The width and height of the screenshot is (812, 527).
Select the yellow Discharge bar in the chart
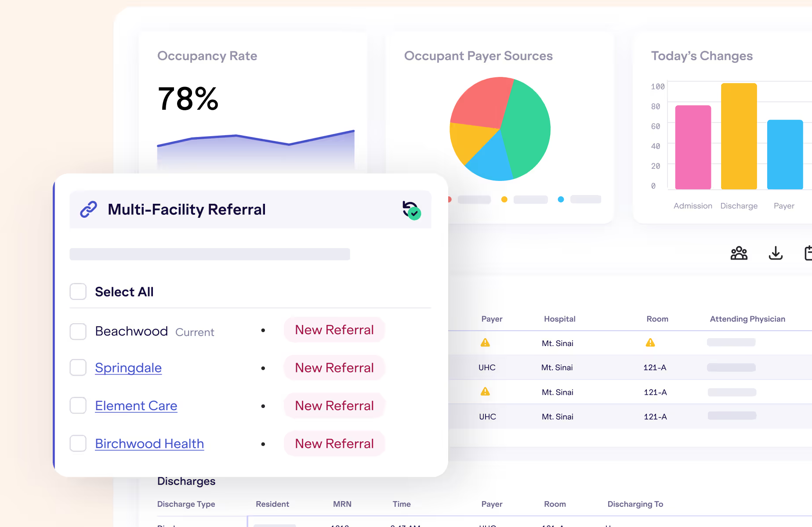click(x=739, y=136)
